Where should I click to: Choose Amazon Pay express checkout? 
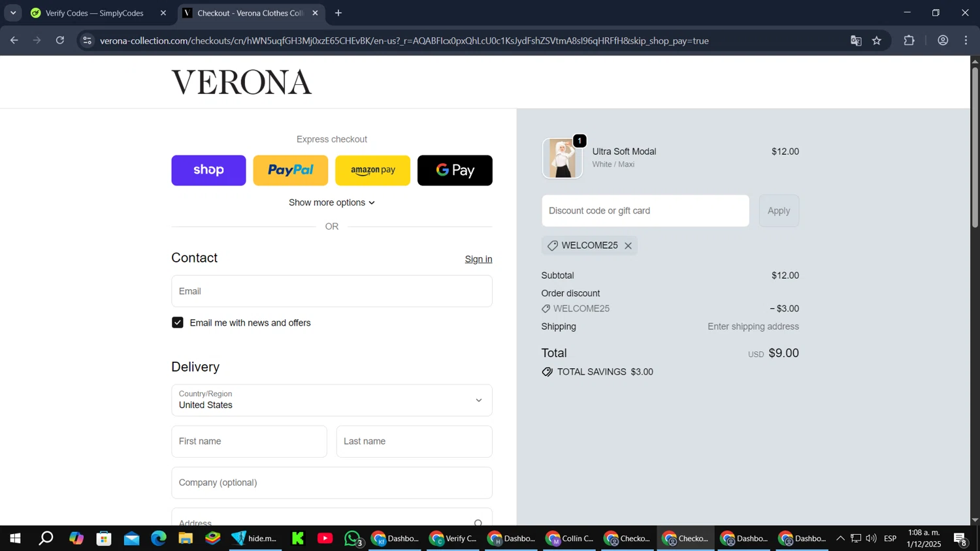(372, 170)
